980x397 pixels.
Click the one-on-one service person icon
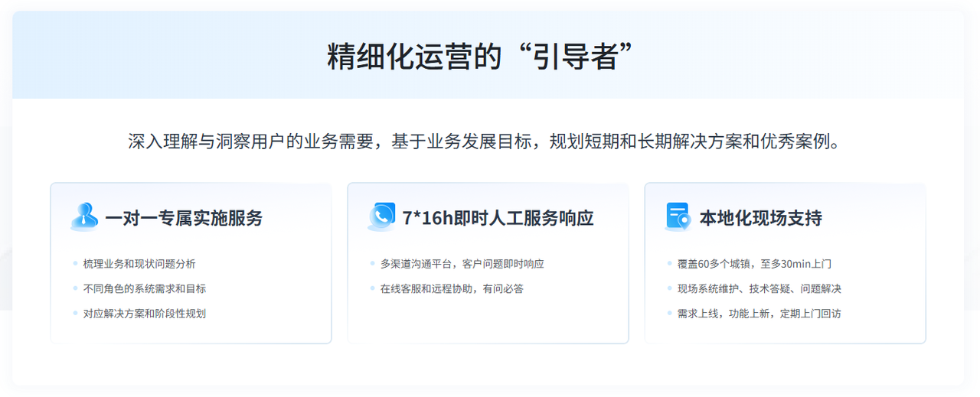[84, 217]
